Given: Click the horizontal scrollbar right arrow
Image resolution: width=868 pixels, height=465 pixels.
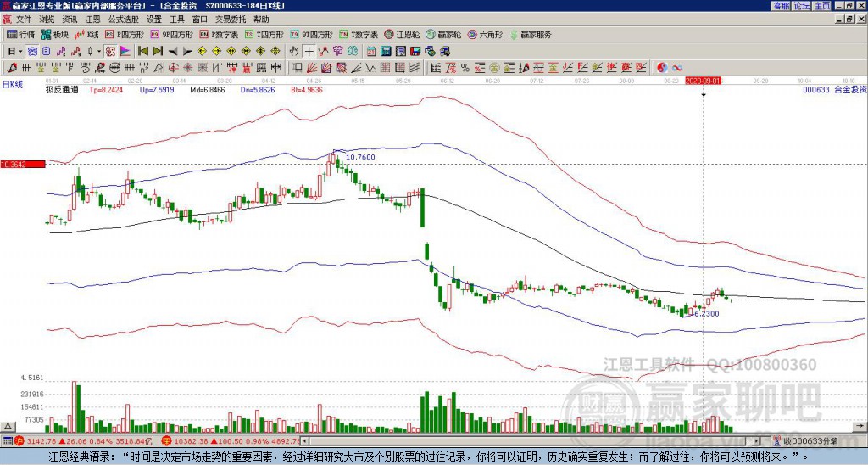Looking at the screenshot, I should pos(756,441).
